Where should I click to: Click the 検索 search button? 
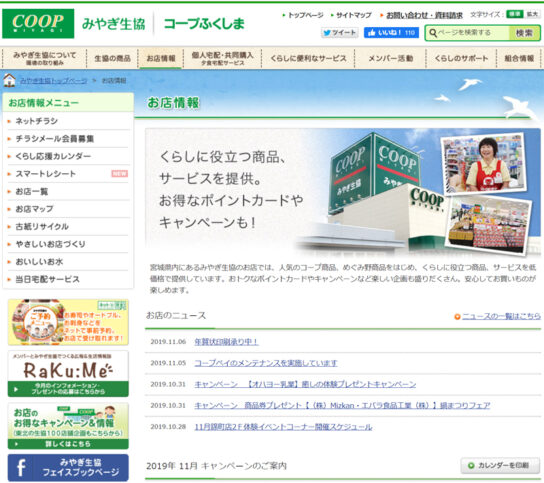524,33
